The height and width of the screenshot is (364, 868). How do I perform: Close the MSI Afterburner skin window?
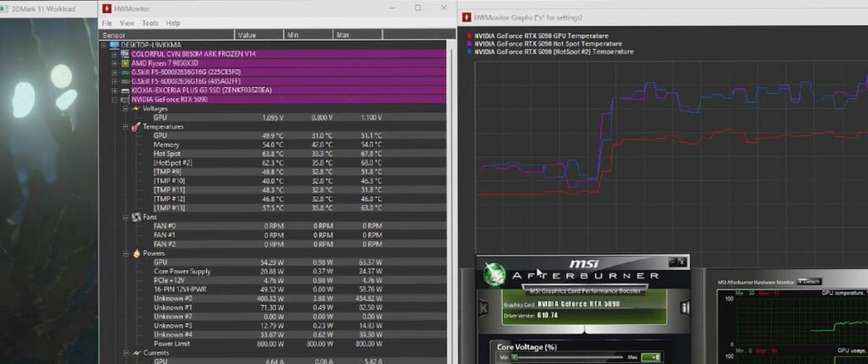(x=682, y=262)
